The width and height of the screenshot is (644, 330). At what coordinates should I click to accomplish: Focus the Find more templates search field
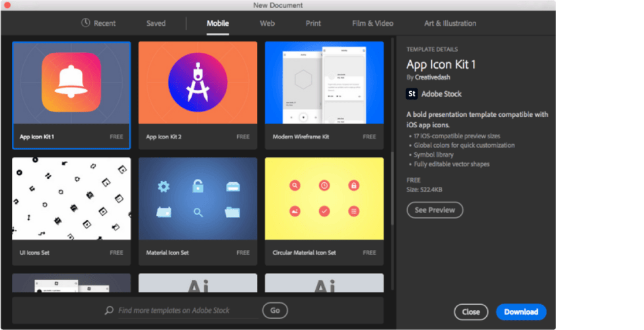(x=185, y=310)
